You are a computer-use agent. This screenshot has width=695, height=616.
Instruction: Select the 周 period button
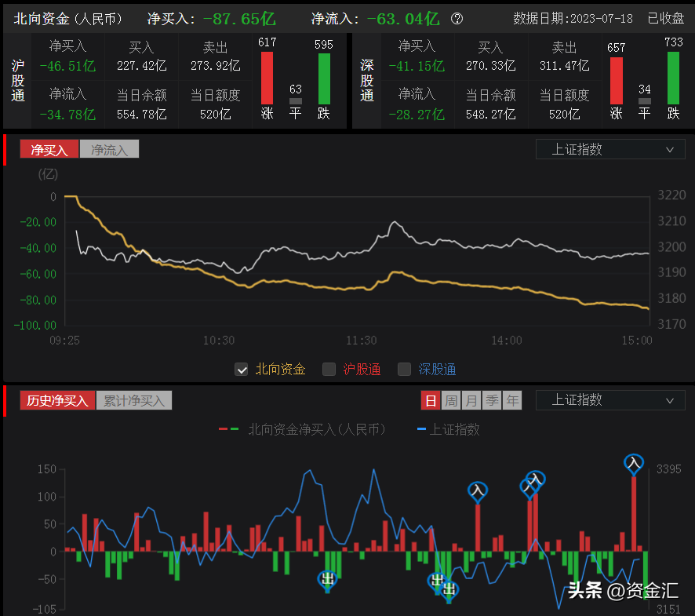click(451, 400)
